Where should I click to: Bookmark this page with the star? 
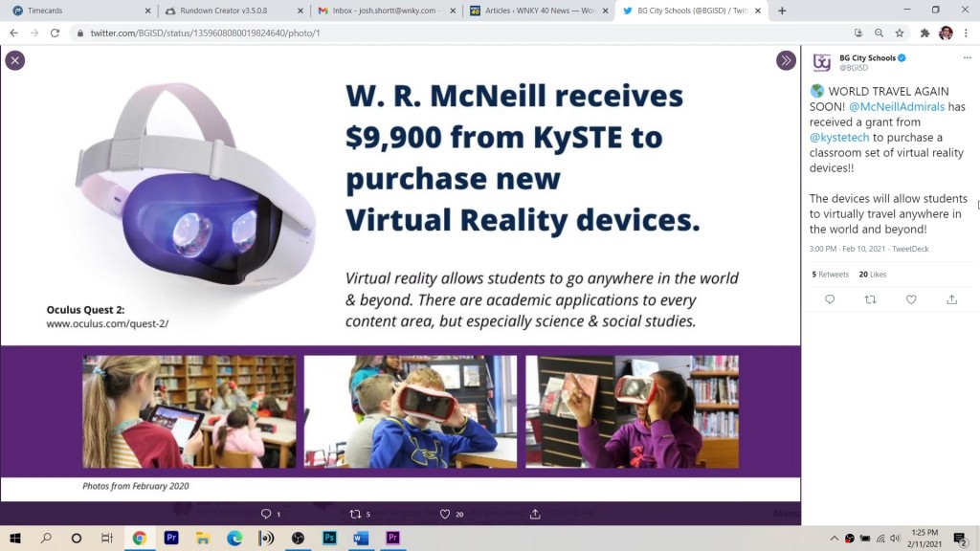[x=900, y=33]
